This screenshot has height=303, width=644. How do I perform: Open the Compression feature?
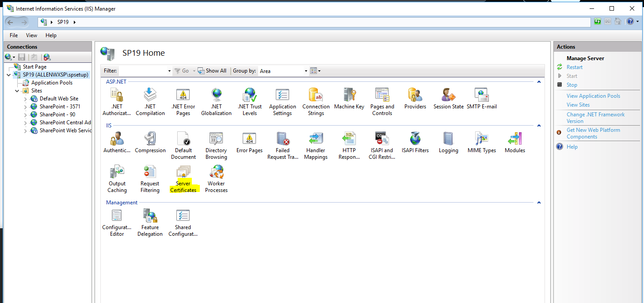point(150,142)
